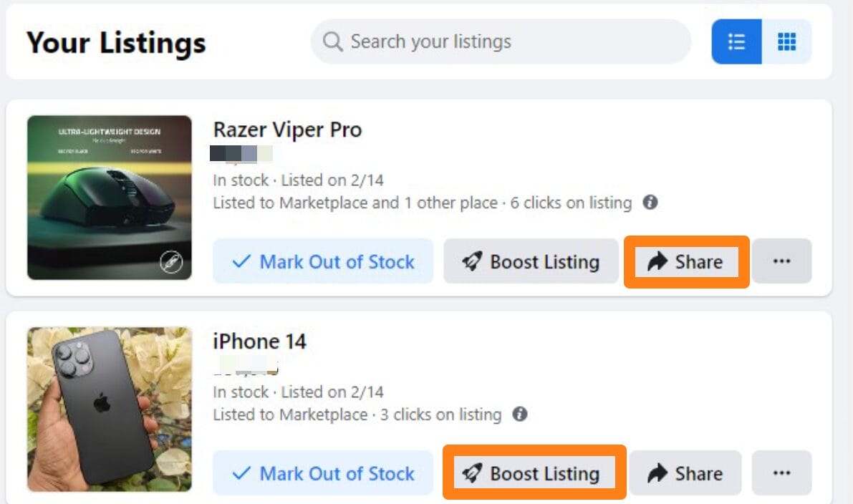The image size is (853, 504).
Task: Expand the ellipsis menu beside iPhone 14 Share
Action: 782,472
